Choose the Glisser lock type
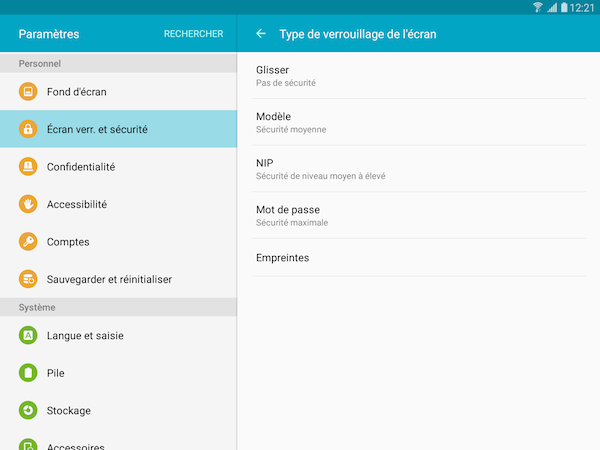 tap(419, 76)
